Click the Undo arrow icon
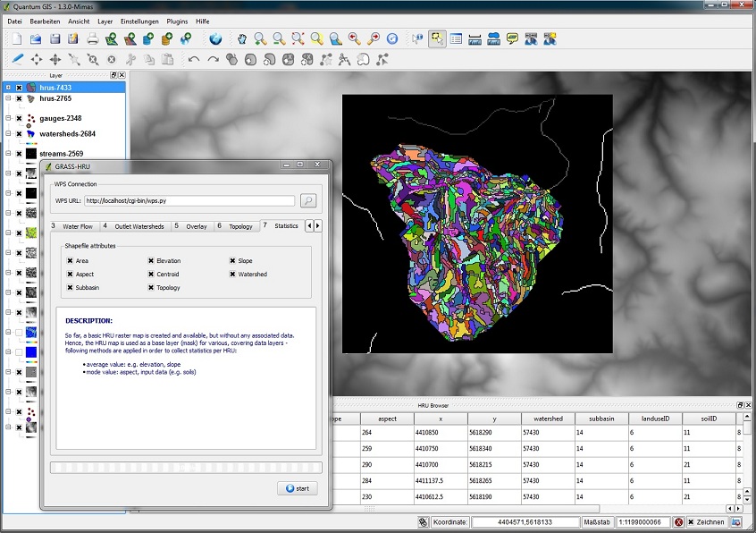This screenshot has height=533, width=756. tap(194, 60)
